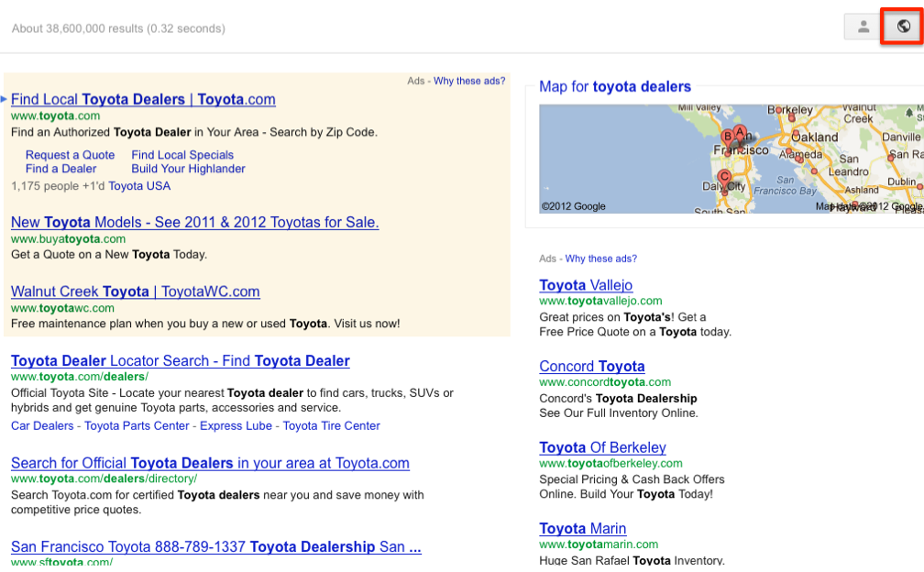Image resolution: width=924 pixels, height=572 pixels.
Task: Open Request a Quote sitelink
Action: (70, 155)
